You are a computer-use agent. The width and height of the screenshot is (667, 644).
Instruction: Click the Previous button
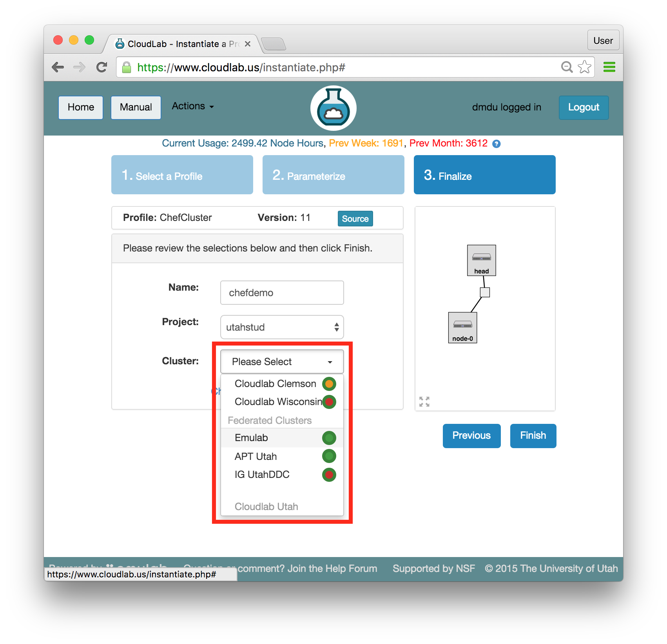tap(472, 436)
